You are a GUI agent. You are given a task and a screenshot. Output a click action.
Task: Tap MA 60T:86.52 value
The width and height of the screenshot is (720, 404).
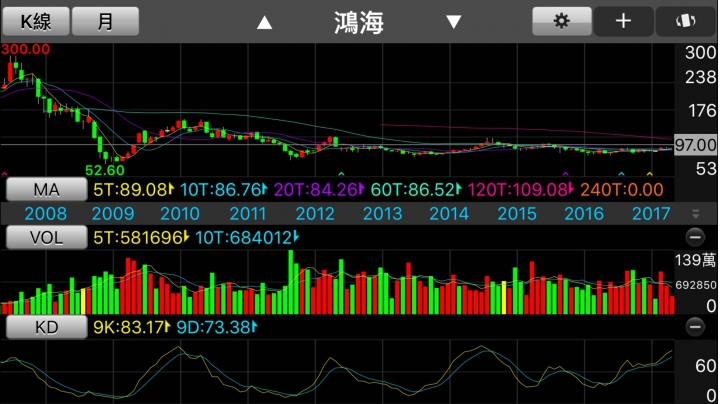click(416, 190)
